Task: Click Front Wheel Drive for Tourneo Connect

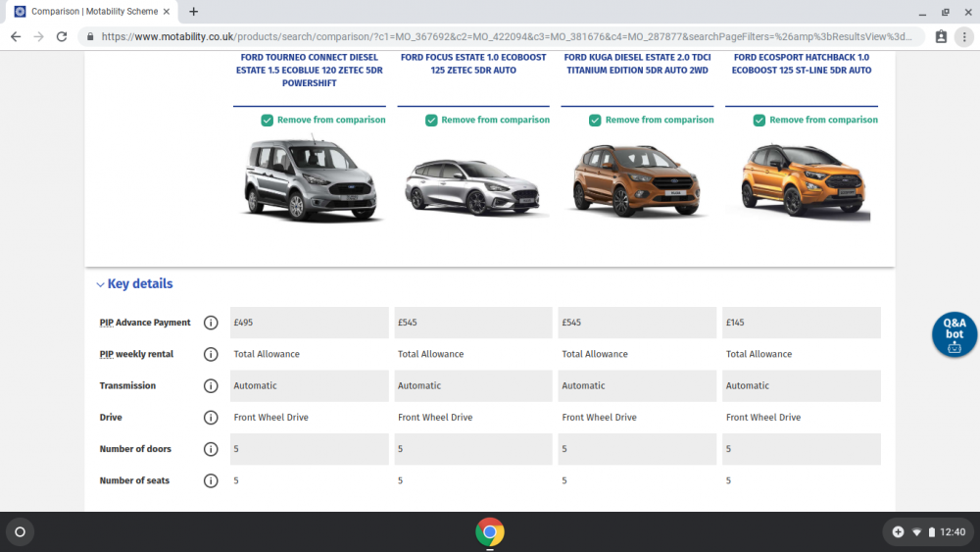Action: coord(271,418)
